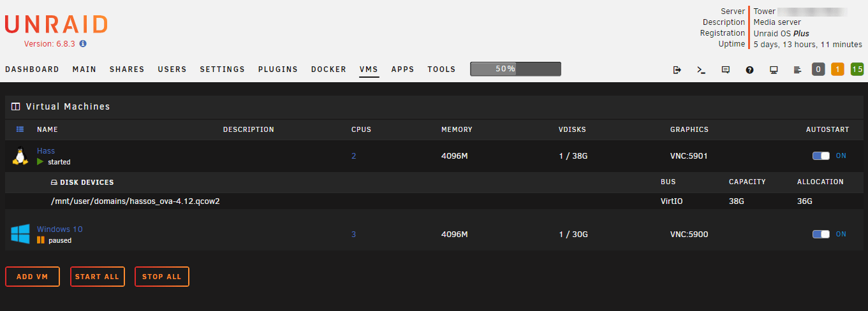The height and width of the screenshot is (311, 868).
Task: Toggle the VM list view icon
Action: pyautogui.click(x=20, y=129)
